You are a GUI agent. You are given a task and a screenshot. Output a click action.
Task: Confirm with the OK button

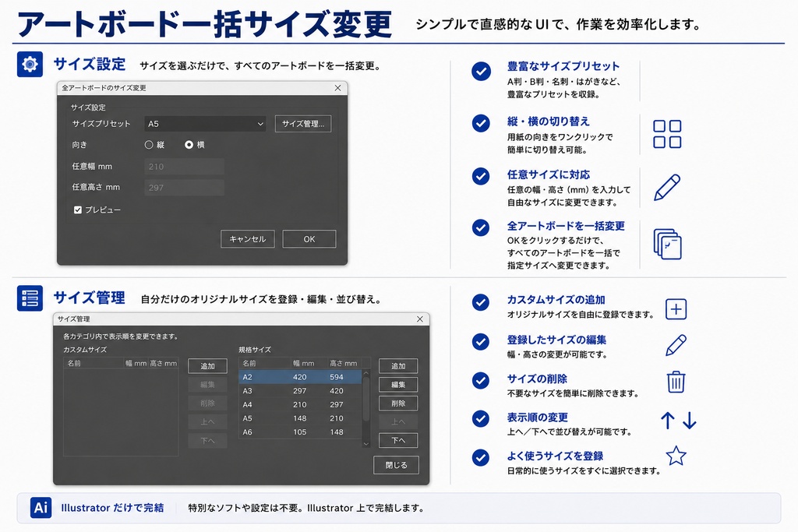click(309, 239)
